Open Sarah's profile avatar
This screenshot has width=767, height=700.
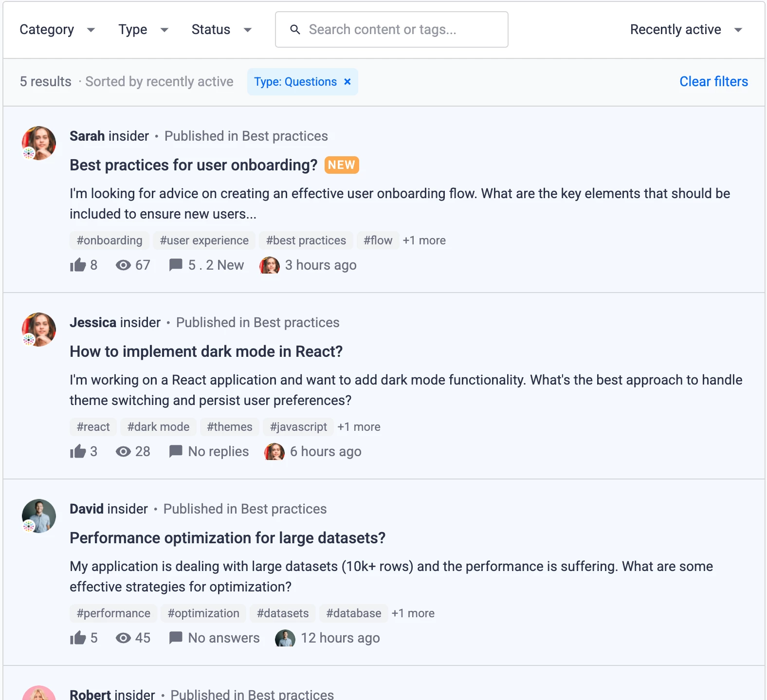click(x=39, y=143)
